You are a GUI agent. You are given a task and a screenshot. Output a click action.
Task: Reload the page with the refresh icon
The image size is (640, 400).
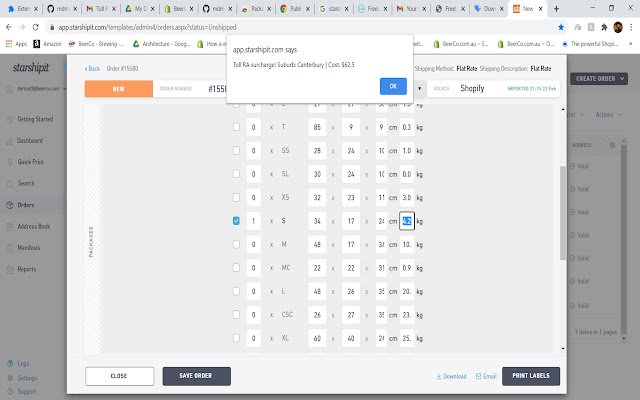tap(36, 27)
